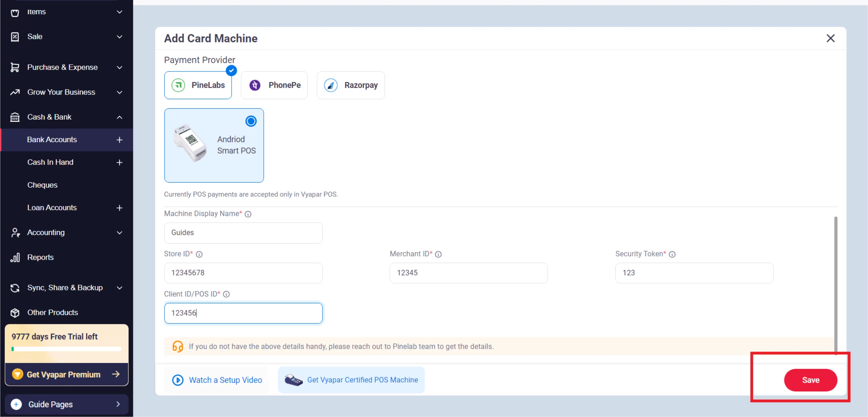Focus the Merchant ID input field

[469, 273]
